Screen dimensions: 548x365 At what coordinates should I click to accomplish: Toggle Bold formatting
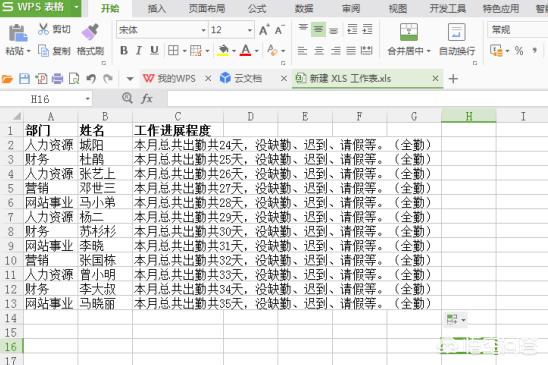124,51
